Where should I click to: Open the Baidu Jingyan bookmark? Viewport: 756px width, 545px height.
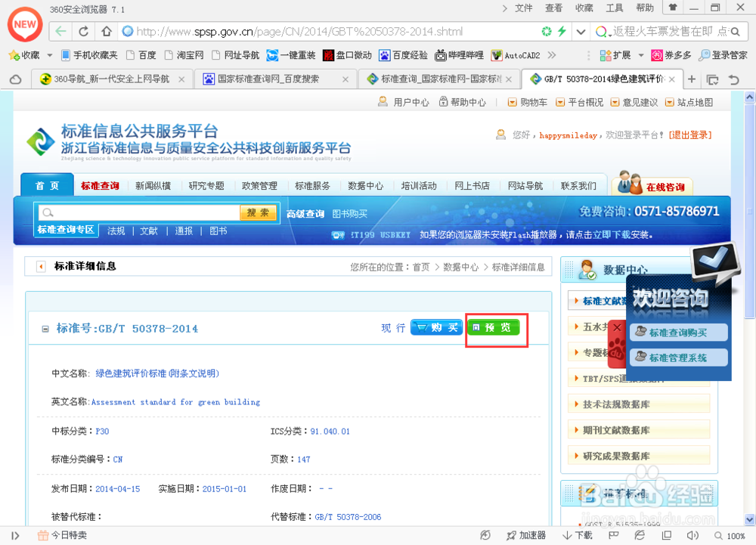(x=404, y=55)
